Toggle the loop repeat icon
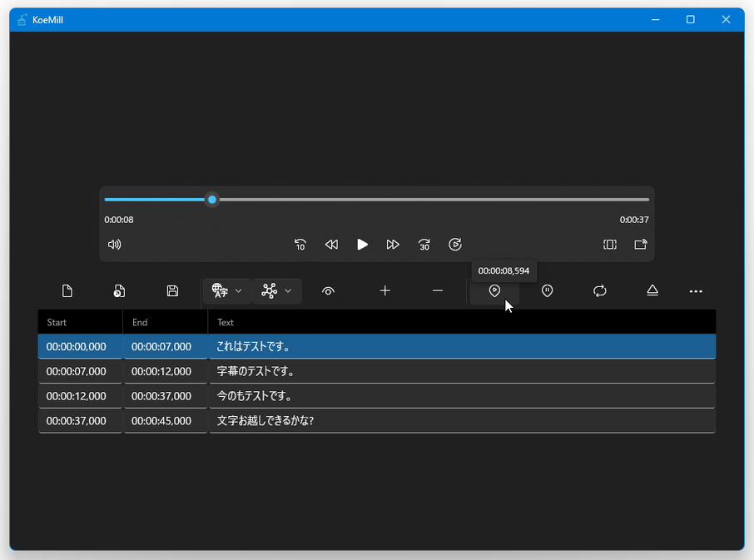Screen dimensions: 754x560 pos(599,291)
